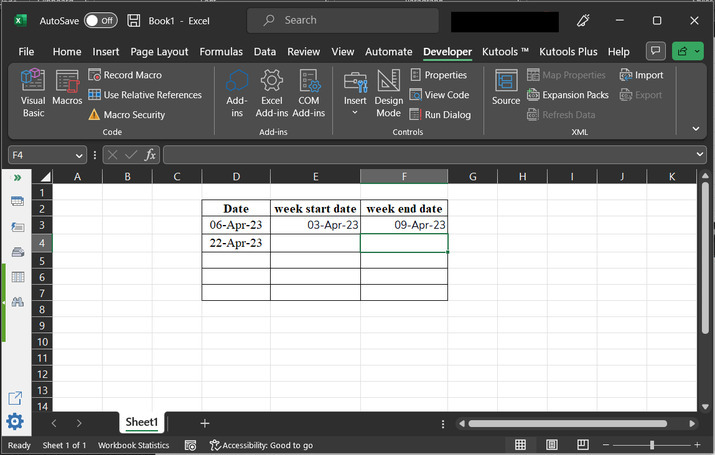
Task: Expand the Insert controls dropdown
Action: [355, 113]
